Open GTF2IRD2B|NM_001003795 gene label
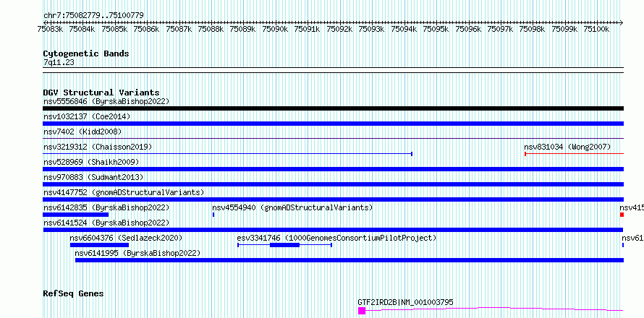Screen dimensions: 644x318 pos(406,302)
